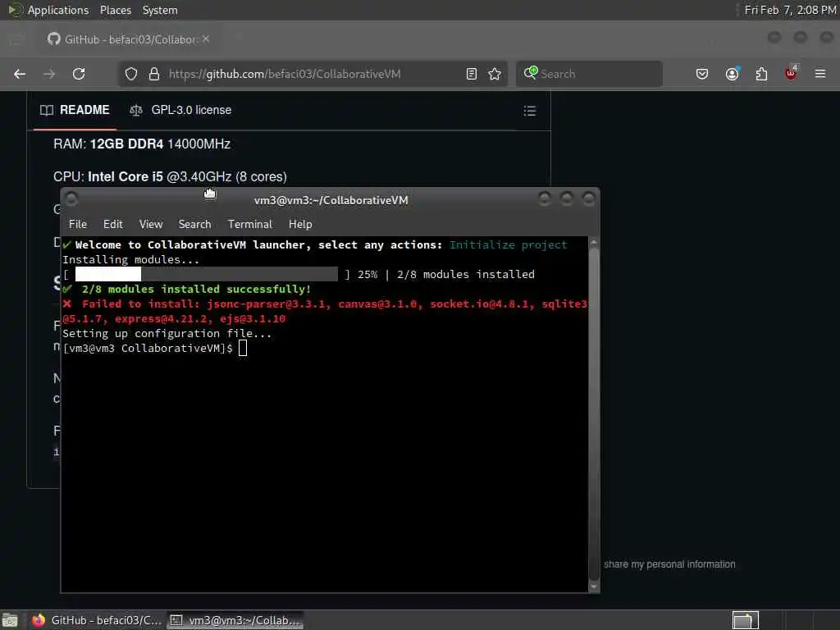This screenshot has width=840, height=630.
Task: Click the 'Installing modules...' line
Action: (x=130, y=259)
